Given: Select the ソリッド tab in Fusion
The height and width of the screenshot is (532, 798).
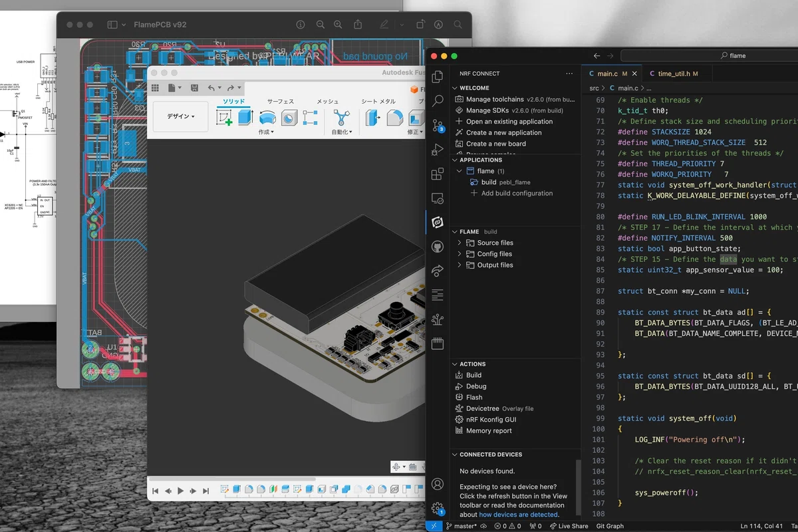Looking at the screenshot, I should 233,101.
